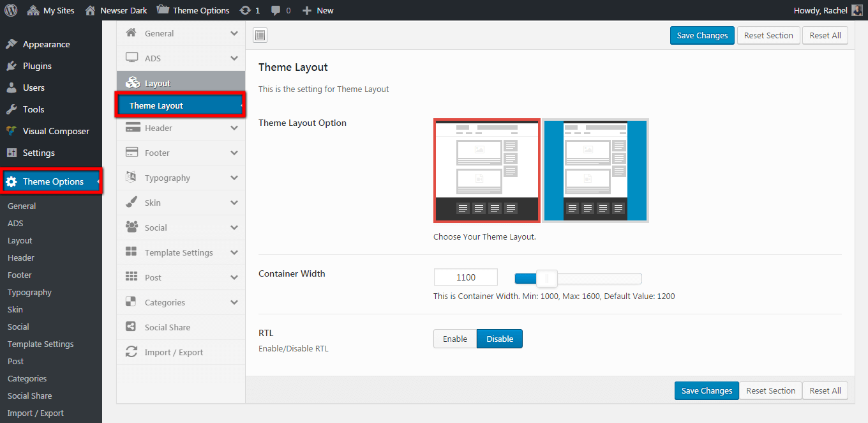Screen dimensions: 868x423
Task: Expand the Header section chevron
Action: [x=234, y=128]
